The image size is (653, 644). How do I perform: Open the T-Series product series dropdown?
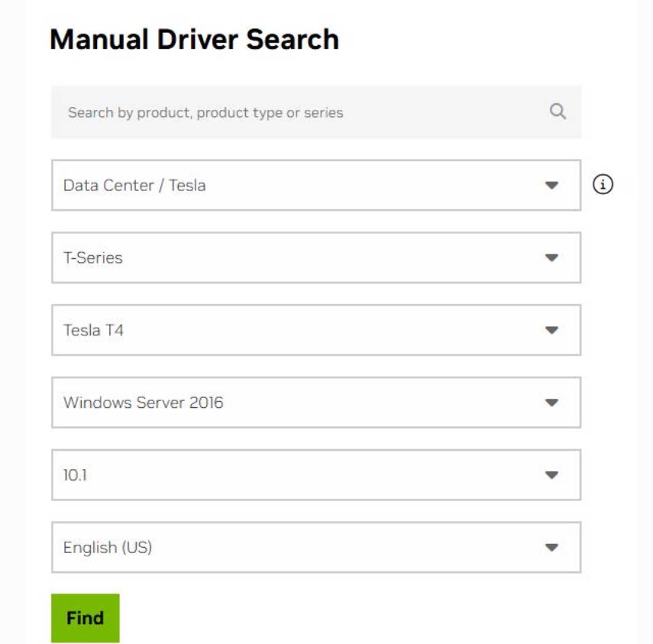point(316,258)
